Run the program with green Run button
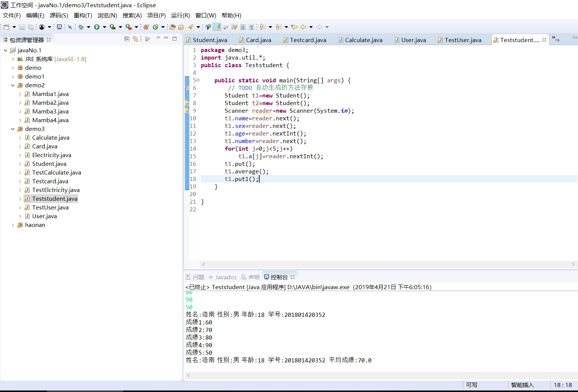578x392 pixels. pos(97,27)
